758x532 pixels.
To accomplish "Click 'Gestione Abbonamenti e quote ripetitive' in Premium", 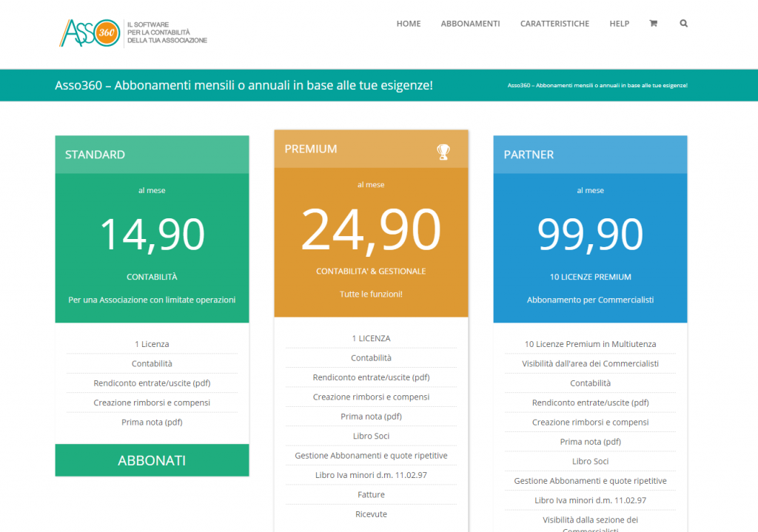I will [x=371, y=456].
